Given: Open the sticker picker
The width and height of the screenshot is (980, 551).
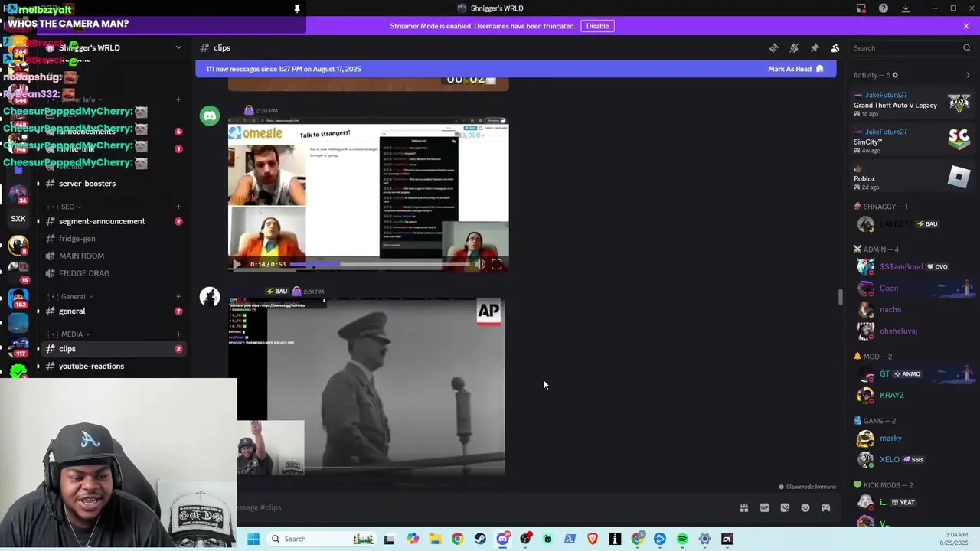Looking at the screenshot, I should pos(785,507).
